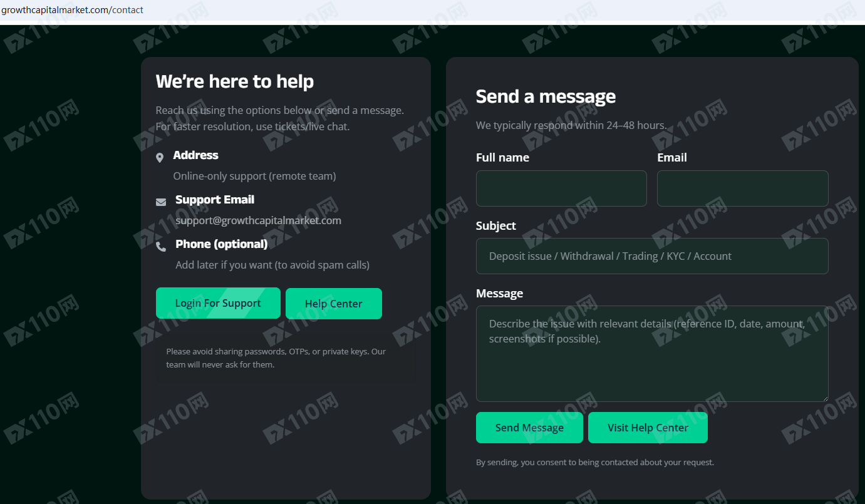Submit the form with Send Message
This screenshot has width=865, height=504.
(529, 428)
